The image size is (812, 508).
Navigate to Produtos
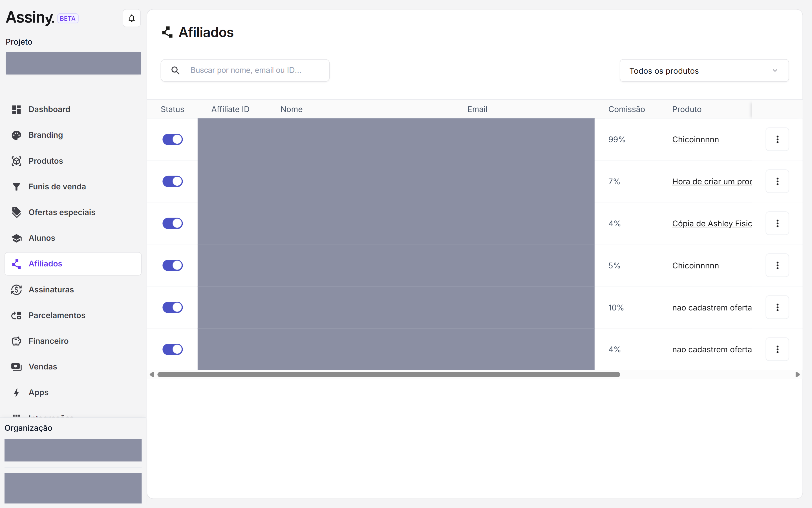tap(73, 161)
